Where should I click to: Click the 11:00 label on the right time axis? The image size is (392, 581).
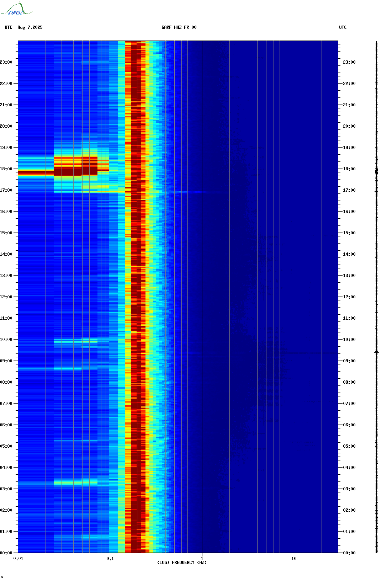click(349, 318)
